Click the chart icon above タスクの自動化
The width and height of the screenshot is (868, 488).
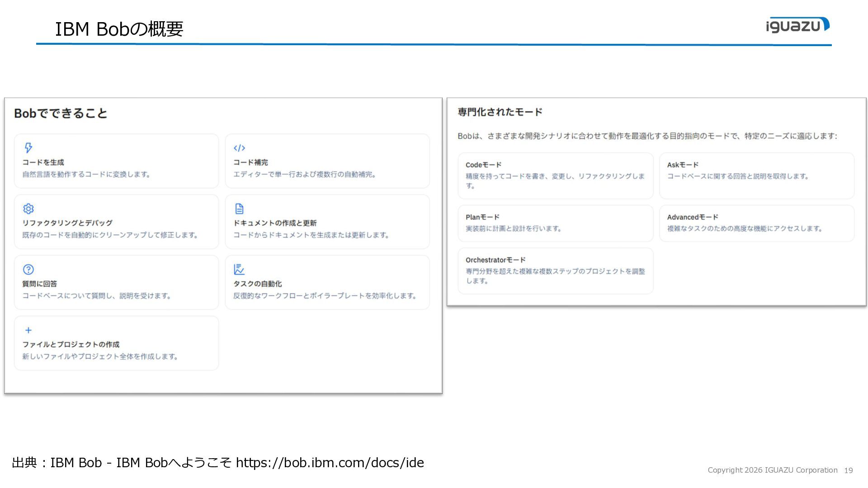point(239,269)
